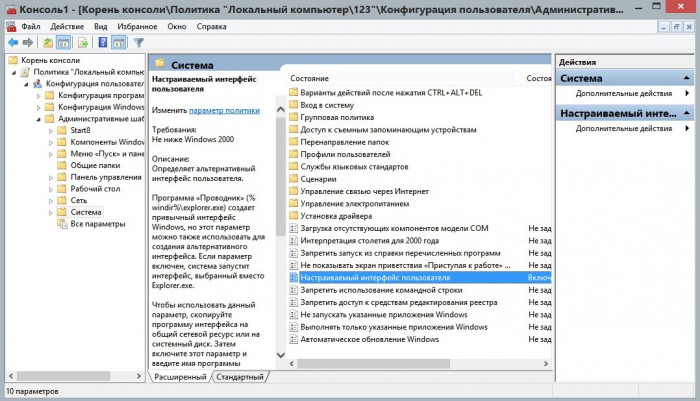This screenshot has width=700, height=401.
Task: Open the Справка menu
Action: pos(211,26)
